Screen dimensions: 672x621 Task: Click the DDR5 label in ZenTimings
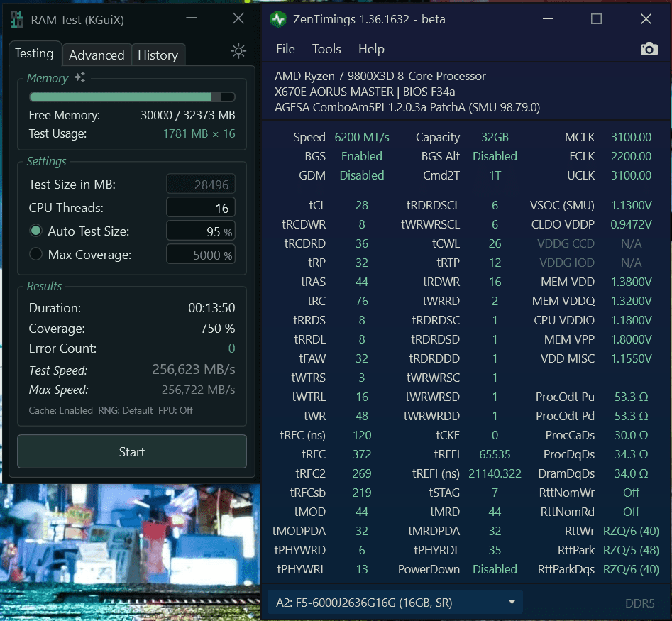pos(640,603)
